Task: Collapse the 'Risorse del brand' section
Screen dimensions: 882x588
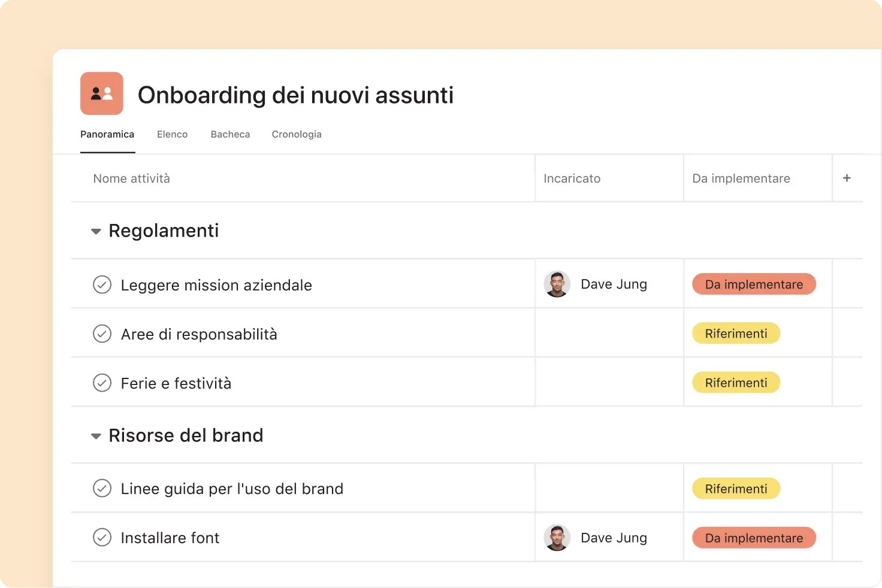Action: pyautogui.click(x=96, y=436)
